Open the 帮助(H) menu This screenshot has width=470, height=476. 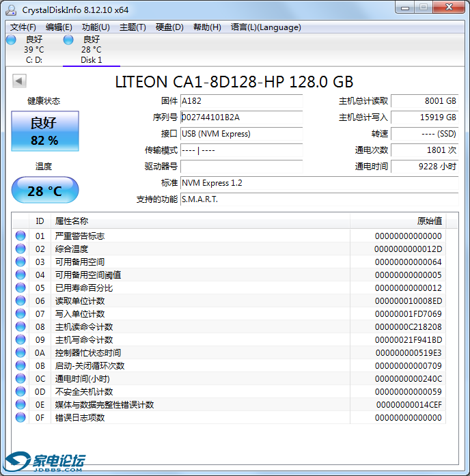click(x=207, y=27)
